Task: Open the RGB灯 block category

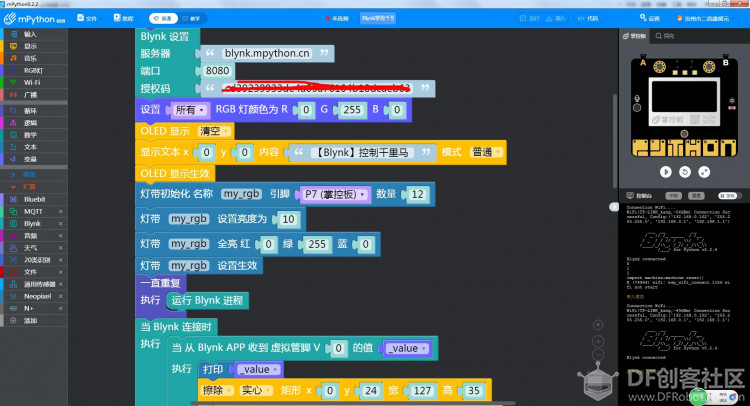Action: 33,70
